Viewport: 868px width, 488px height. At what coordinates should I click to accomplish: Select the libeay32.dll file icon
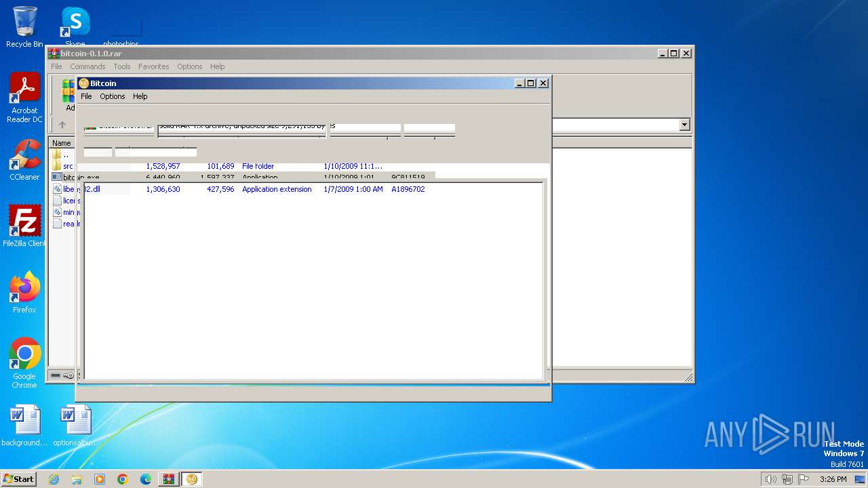click(x=57, y=189)
